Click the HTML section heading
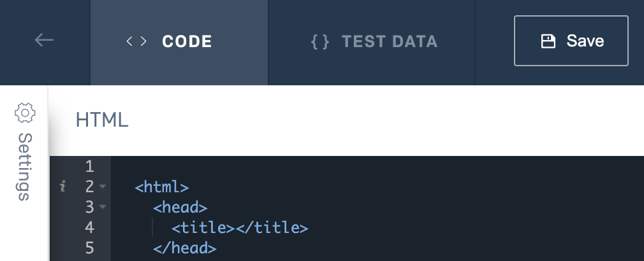Image resolution: width=644 pixels, height=261 pixels. point(102,120)
